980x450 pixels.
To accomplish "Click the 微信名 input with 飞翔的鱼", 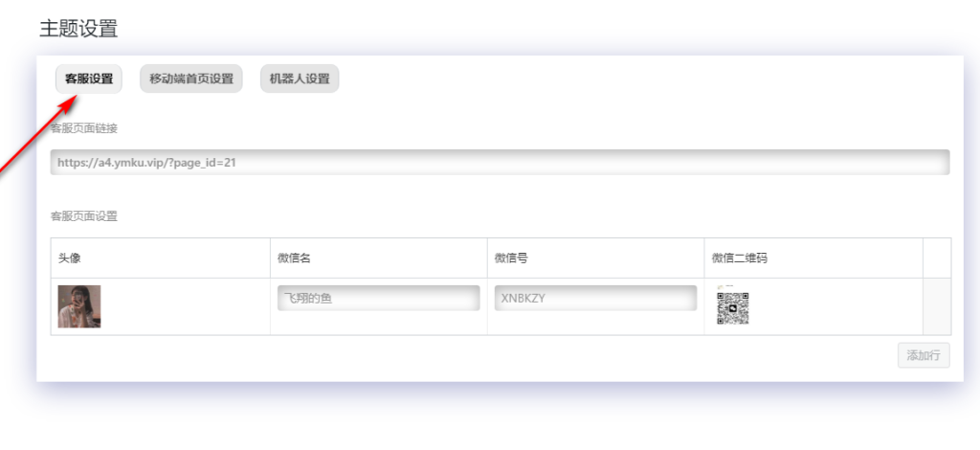I will (379, 298).
